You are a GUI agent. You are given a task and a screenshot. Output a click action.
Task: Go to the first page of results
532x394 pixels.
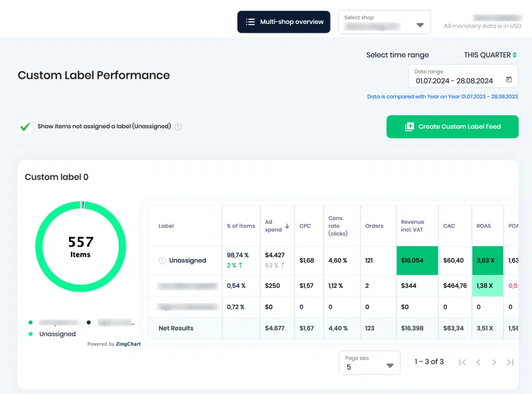462,362
